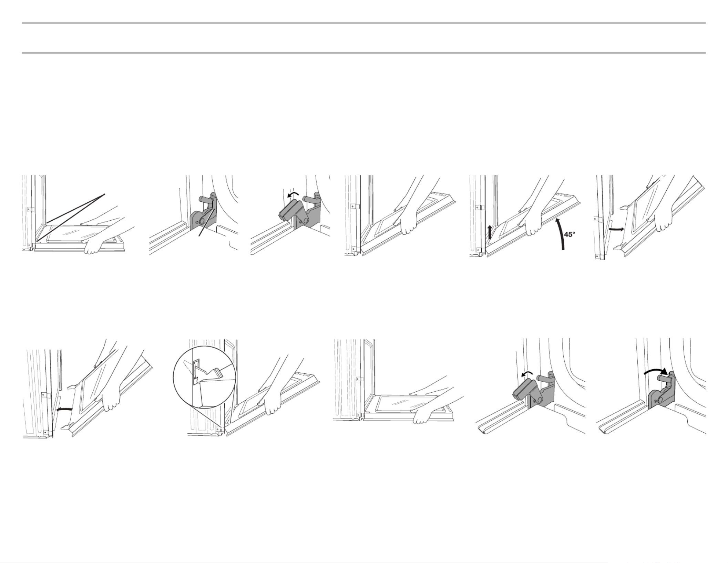Viewport: 728px width, 563px height.
Task: Click left-pointing arrow on door replacement drawing
Action: tap(64, 410)
